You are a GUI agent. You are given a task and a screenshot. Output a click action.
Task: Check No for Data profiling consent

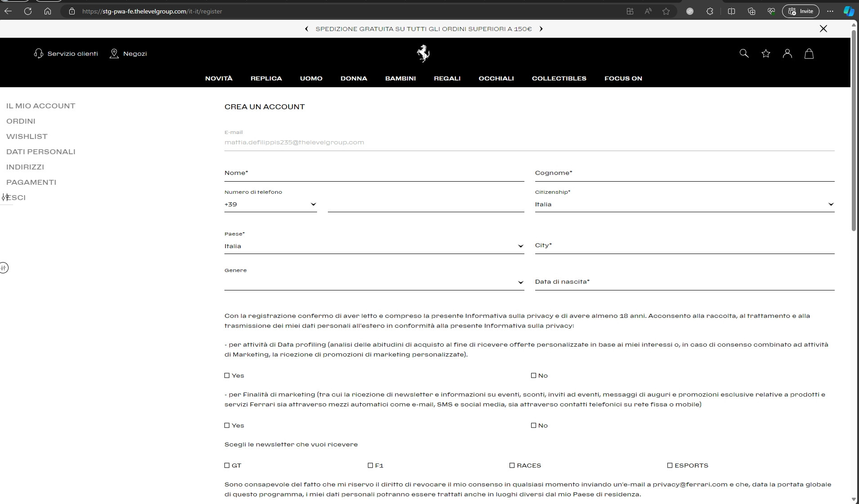pyautogui.click(x=534, y=375)
